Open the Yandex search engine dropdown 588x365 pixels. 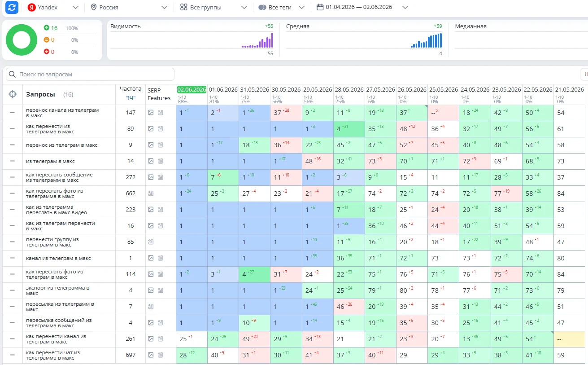53,7
